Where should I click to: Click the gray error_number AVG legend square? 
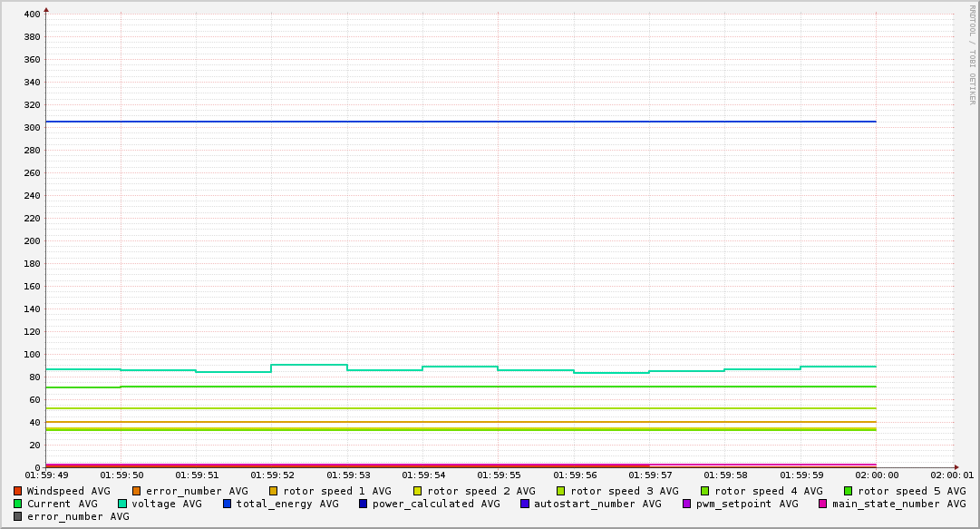(x=18, y=516)
